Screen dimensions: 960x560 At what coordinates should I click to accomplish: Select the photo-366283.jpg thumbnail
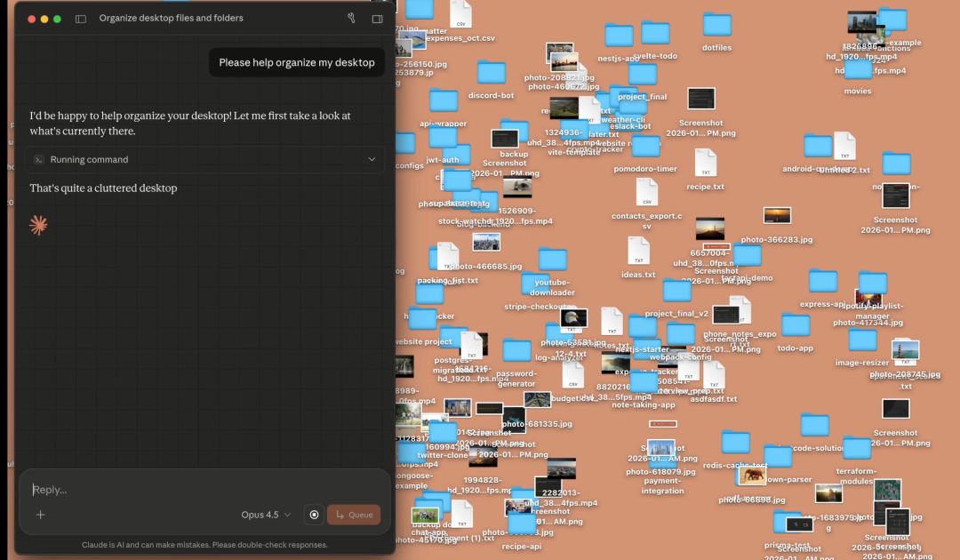click(x=777, y=216)
